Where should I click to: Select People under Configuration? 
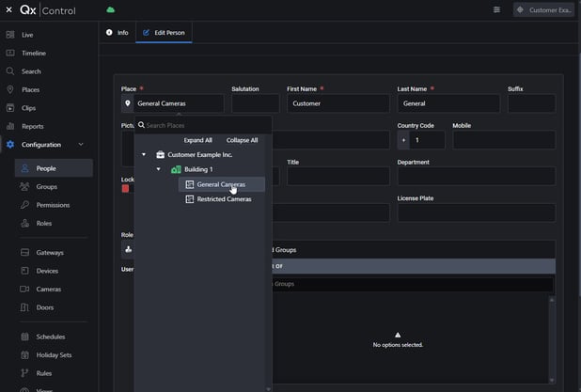[x=54, y=168]
